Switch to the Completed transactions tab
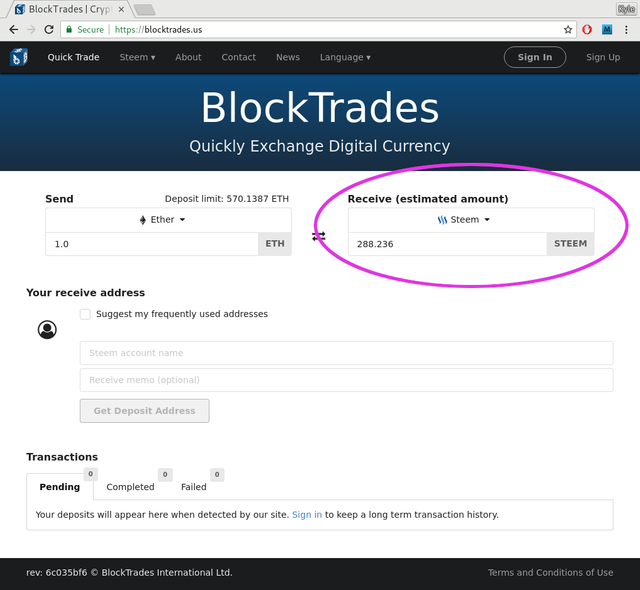Screen dimensions: 640x590 [x=130, y=487]
